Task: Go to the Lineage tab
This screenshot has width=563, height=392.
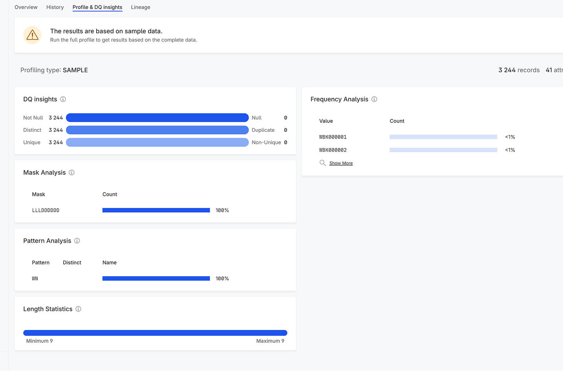Action: click(x=141, y=7)
